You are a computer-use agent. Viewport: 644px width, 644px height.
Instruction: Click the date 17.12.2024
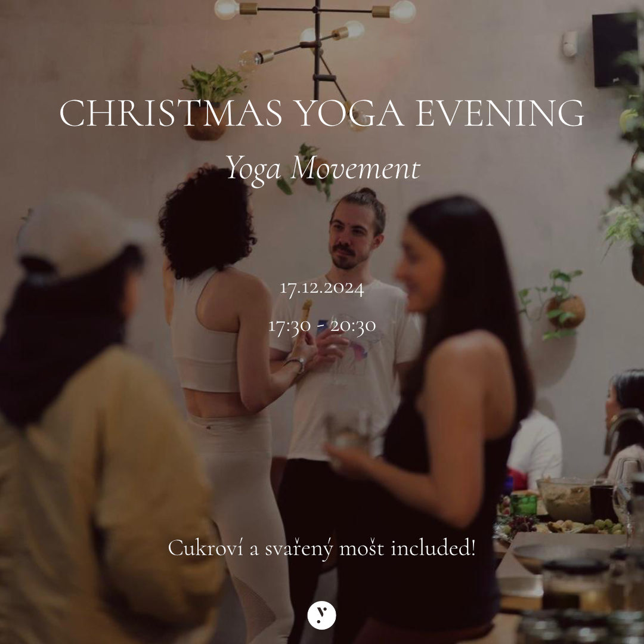pos(321,288)
